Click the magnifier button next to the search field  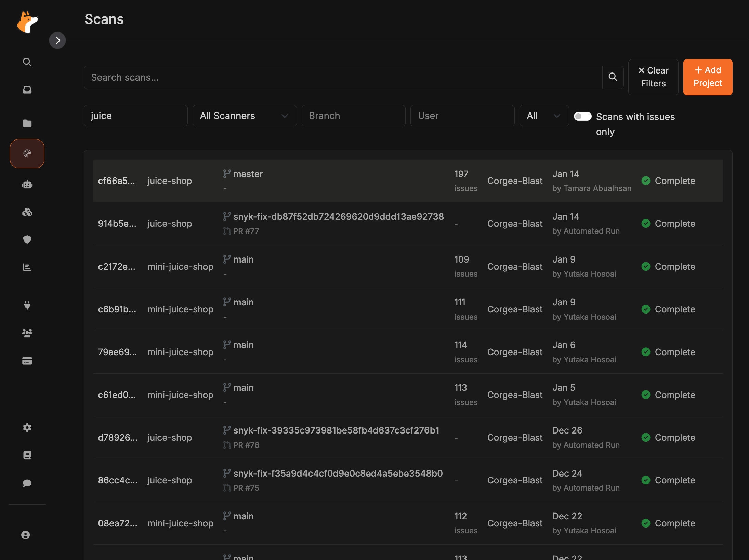(613, 77)
